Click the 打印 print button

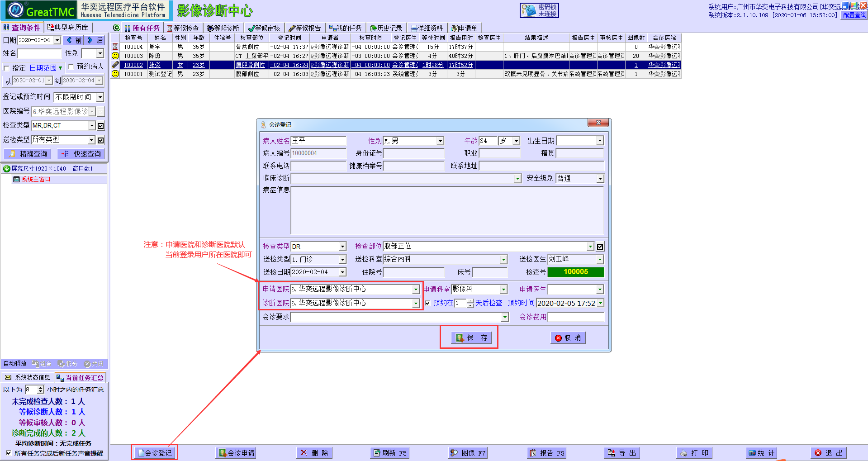[694, 453]
